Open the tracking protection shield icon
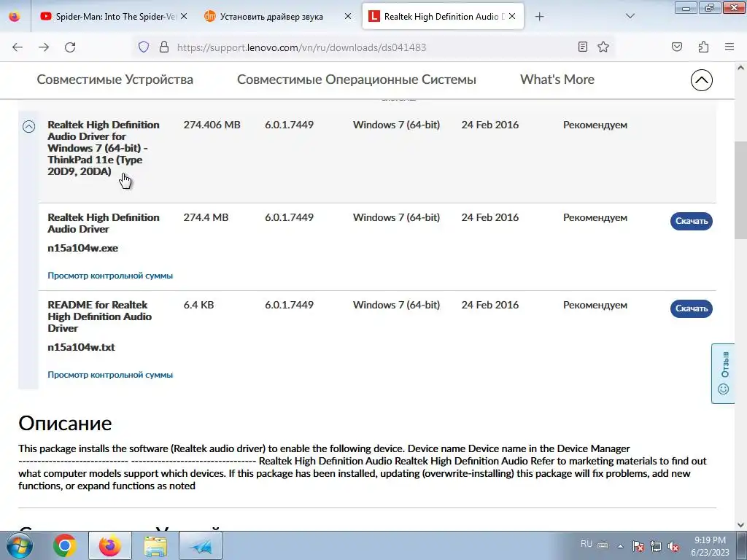Image resolution: width=747 pixels, height=560 pixels. (144, 47)
